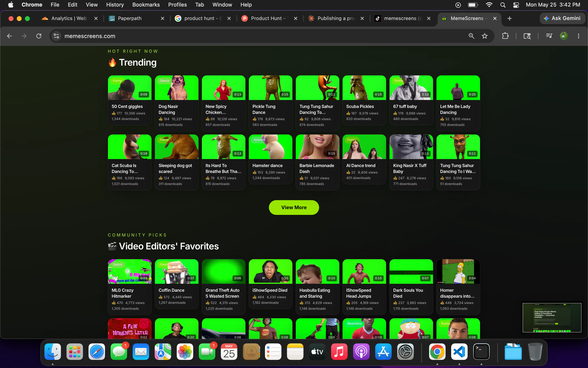
Task: Open the Sleeping dog got scared thumbnail
Action: coord(177,147)
